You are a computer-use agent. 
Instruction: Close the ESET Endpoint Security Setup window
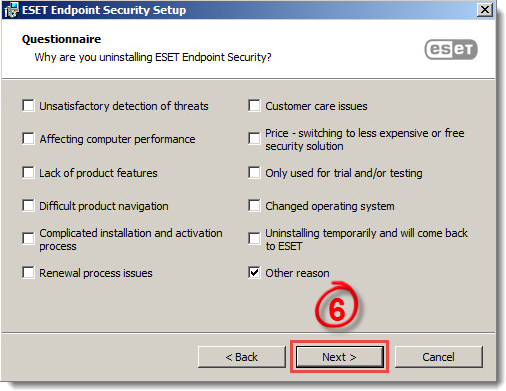point(485,10)
